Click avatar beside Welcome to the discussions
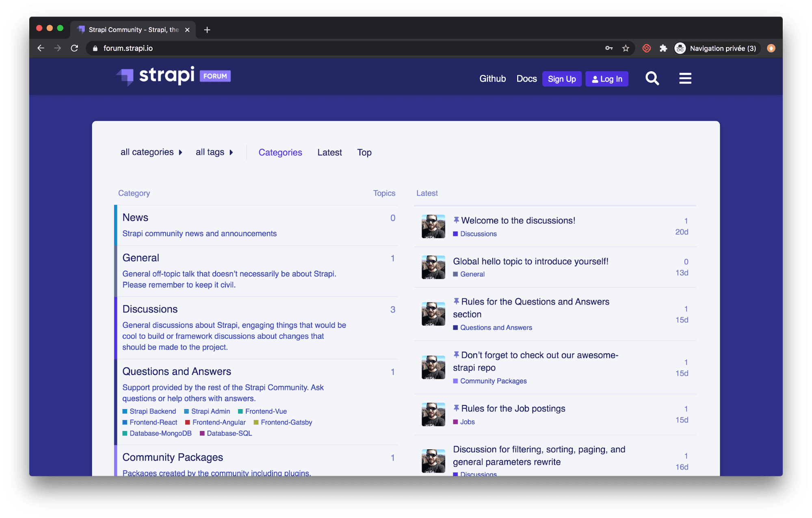 pos(433,226)
